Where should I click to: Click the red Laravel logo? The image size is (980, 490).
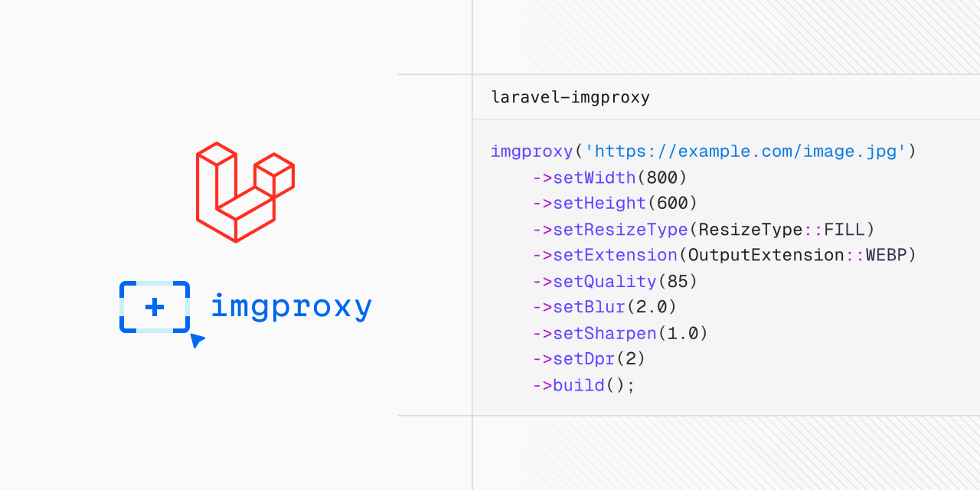pyautogui.click(x=245, y=191)
